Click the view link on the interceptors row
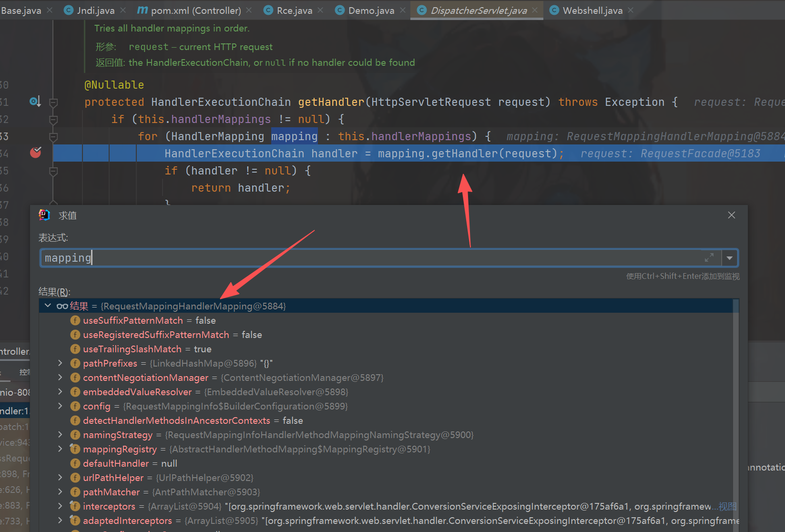 click(x=727, y=506)
